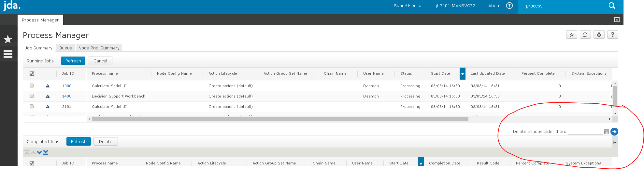The image size is (644, 169).
Task: Click System Exceptions header in Running Jobs
Action: click(x=589, y=74)
